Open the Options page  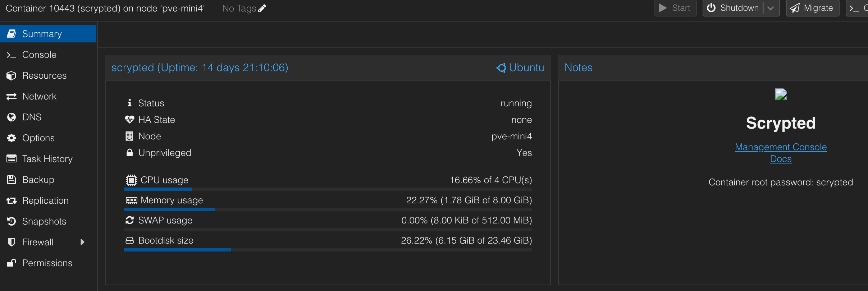pos(48,138)
